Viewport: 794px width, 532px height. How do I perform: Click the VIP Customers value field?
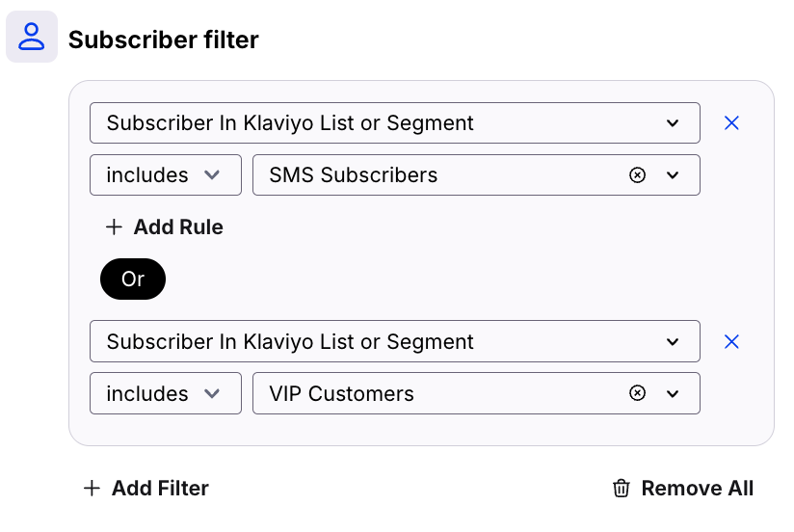click(x=434, y=394)
